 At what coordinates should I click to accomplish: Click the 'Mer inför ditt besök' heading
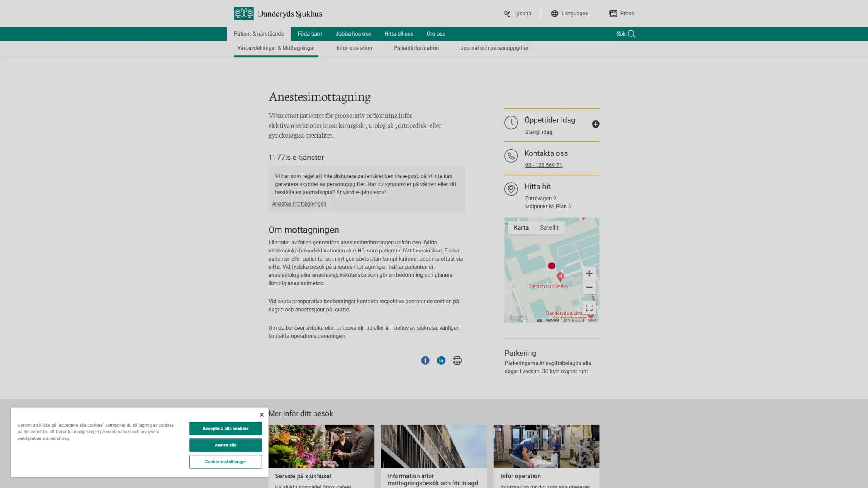point(301,414)
